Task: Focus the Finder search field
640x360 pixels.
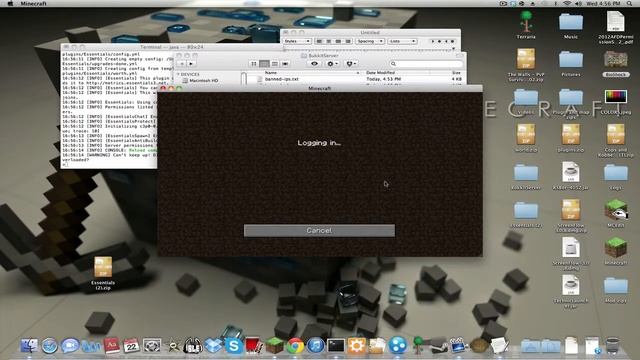Action: pos(426,64)
